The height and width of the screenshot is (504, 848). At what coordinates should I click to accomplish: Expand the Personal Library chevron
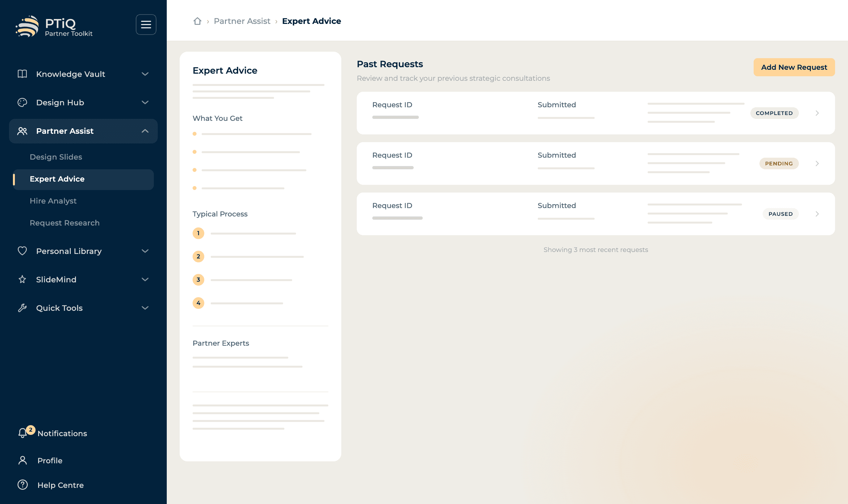[x=145, y=251]
